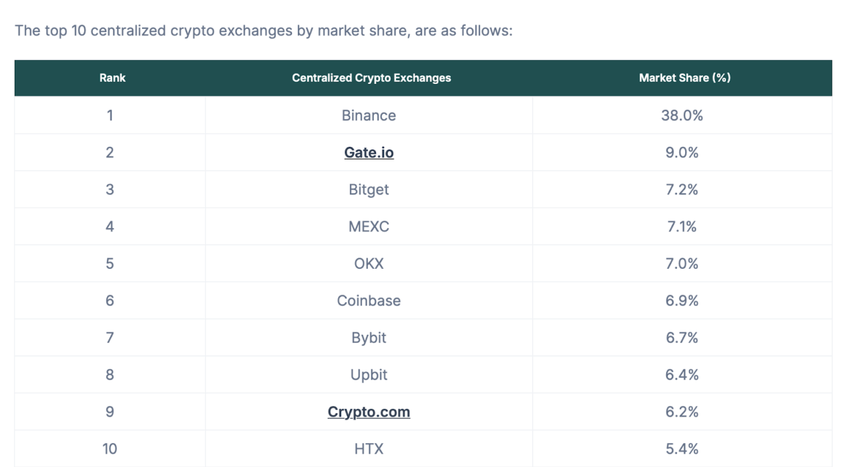
Task: Click the HTX exchange name
Action: point(369,449)
